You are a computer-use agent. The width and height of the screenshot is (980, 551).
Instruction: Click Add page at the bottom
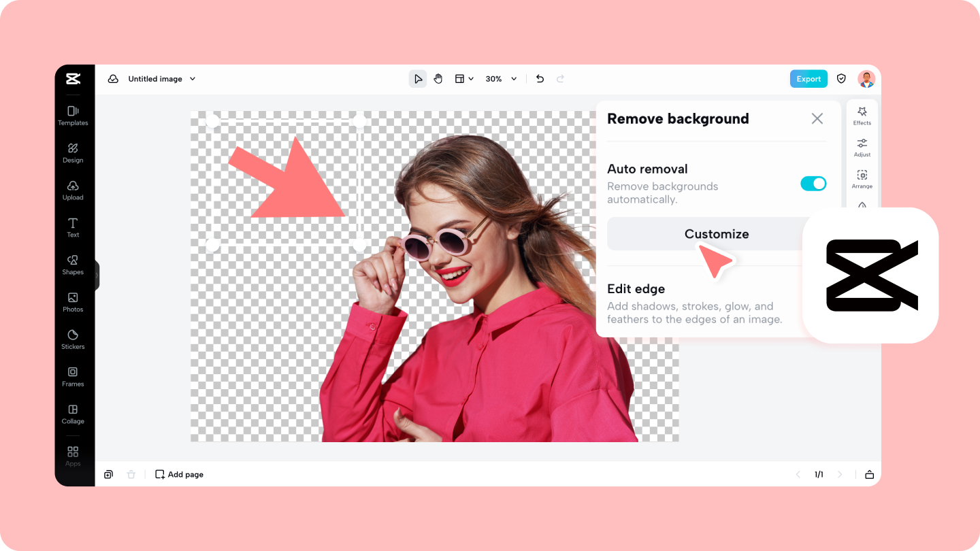(178, 474)
